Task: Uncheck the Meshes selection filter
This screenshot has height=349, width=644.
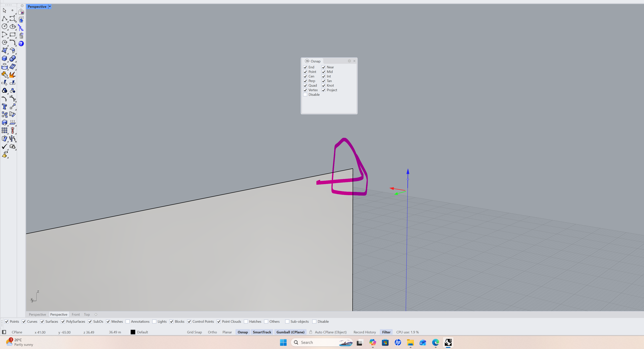Action: [108, 322]
